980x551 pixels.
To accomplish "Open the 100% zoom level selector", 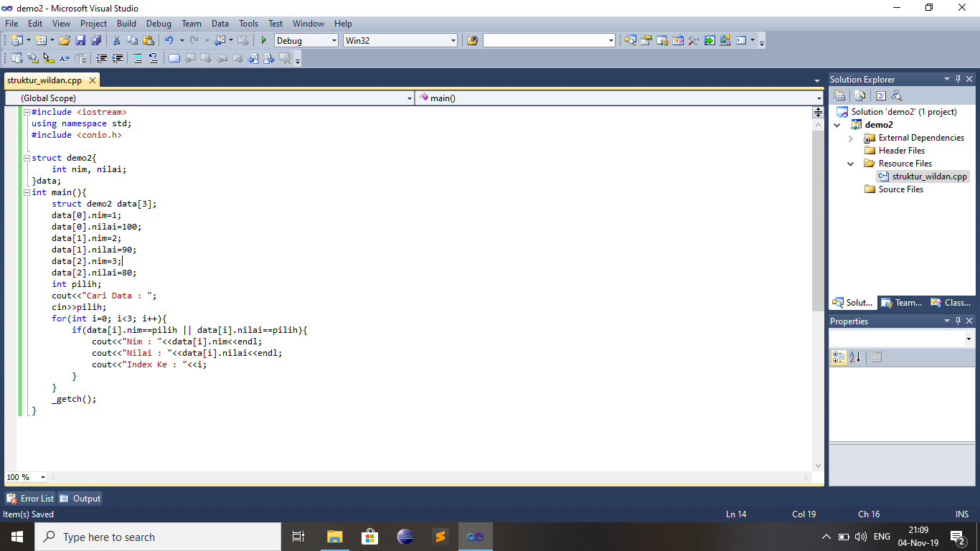I will (x=25, y=476).
